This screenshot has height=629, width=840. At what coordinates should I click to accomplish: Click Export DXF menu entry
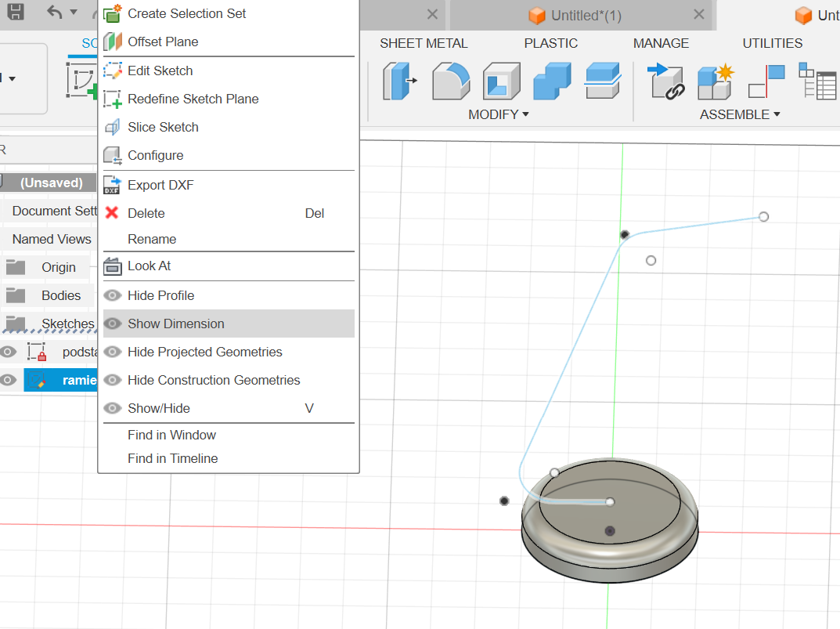tap(160, 185)
